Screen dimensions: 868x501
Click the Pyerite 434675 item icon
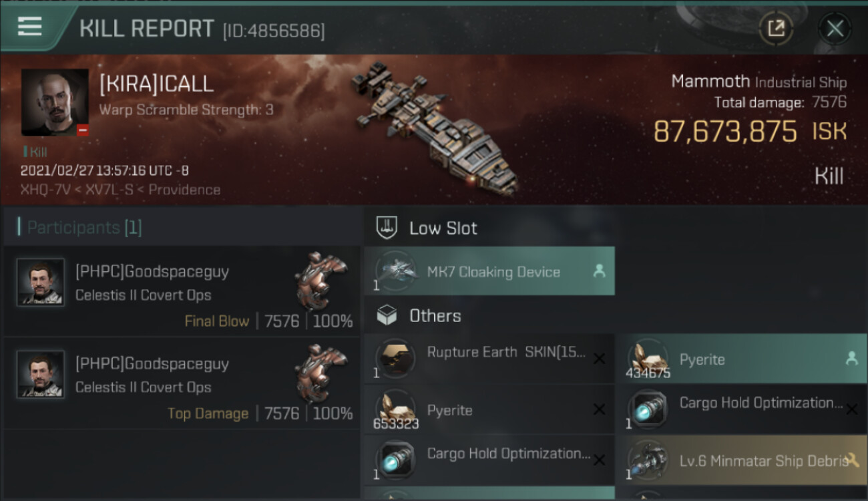[x=647, y=359]
